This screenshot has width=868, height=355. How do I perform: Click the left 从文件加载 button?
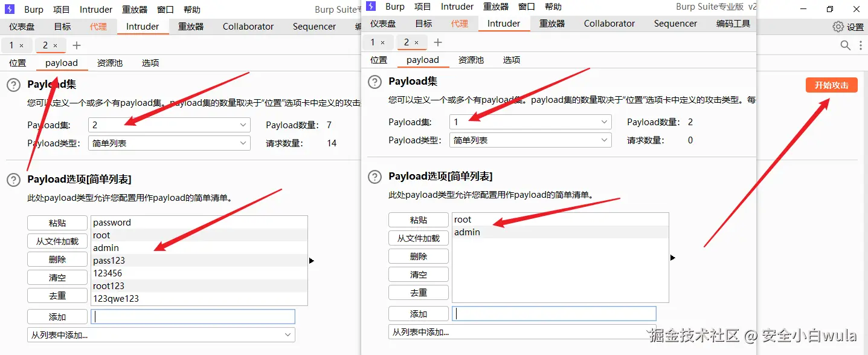57,241
